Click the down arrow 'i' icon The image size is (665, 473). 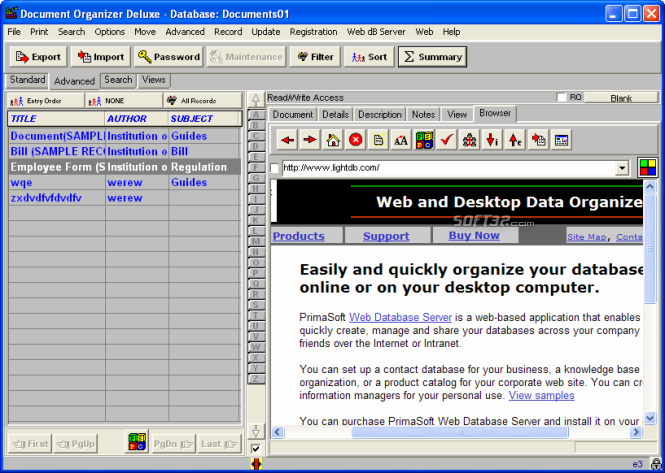492,140
